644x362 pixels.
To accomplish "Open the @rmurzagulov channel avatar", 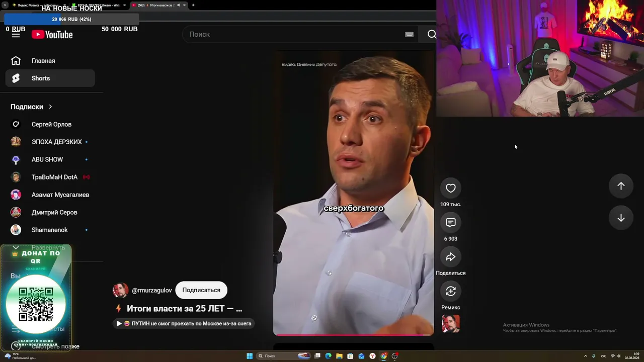I will click(120, 290).
